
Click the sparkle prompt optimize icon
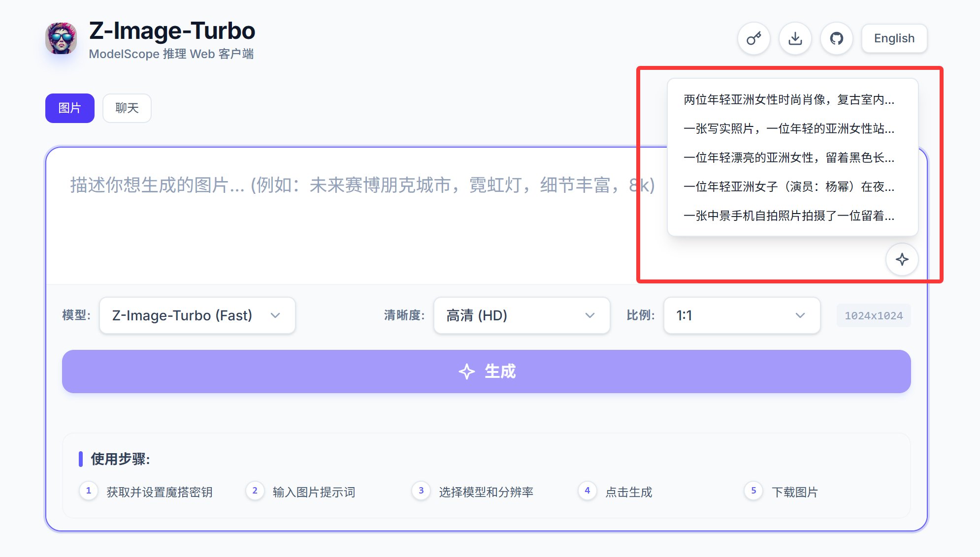(x=902, y=259)
